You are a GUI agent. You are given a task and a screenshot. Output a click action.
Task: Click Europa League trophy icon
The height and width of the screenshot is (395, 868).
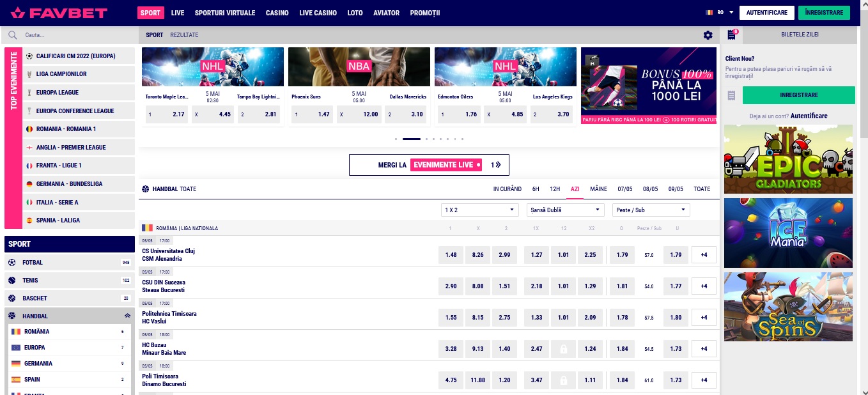(29, 92)
